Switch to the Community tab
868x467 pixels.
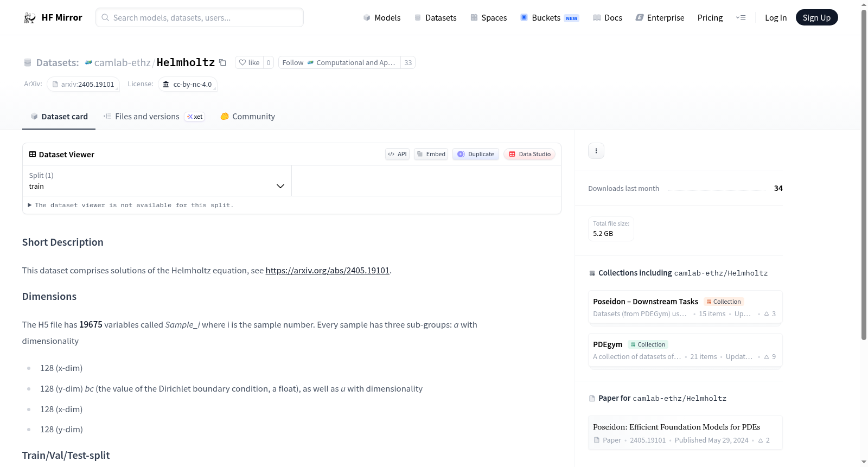247,117
